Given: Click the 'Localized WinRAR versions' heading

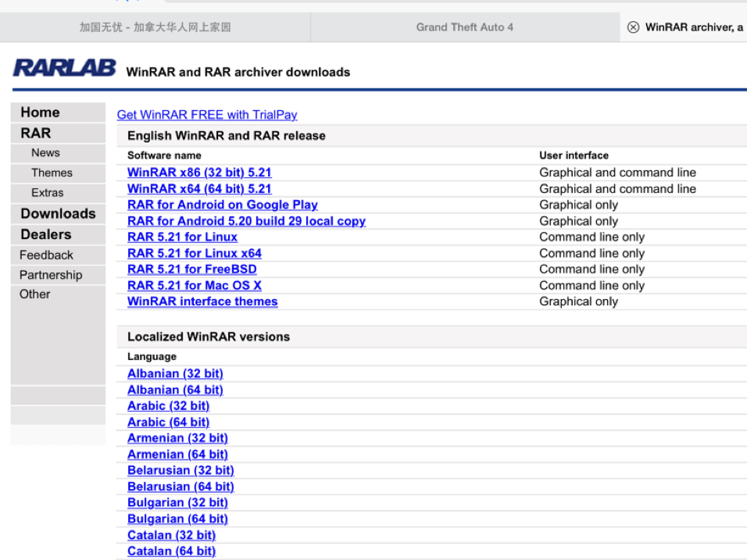Looking at the screenshot, I should 208,337.
